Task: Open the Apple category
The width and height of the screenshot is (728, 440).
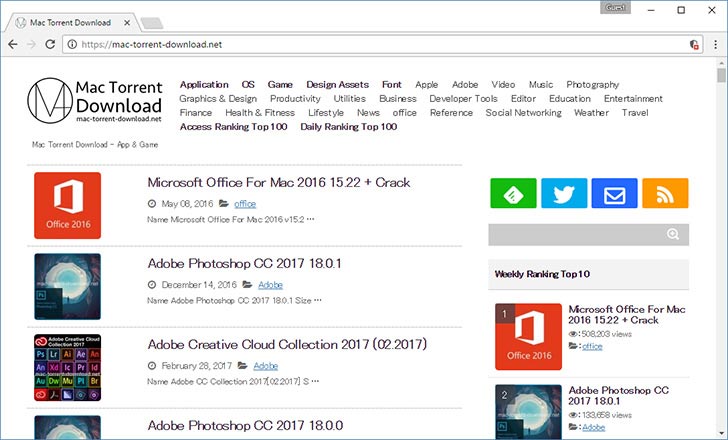Action: [427, 85]
